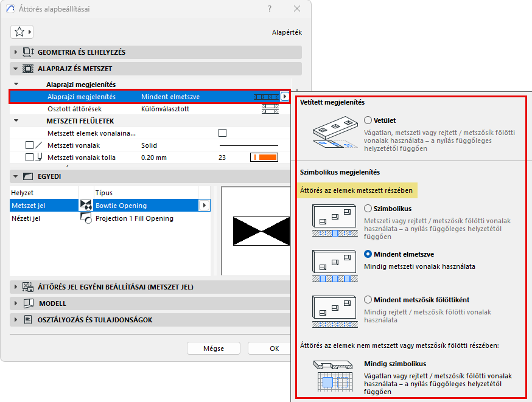
Task: Click the Mindig szimbolikus illustration
Action: click(334, 376)
